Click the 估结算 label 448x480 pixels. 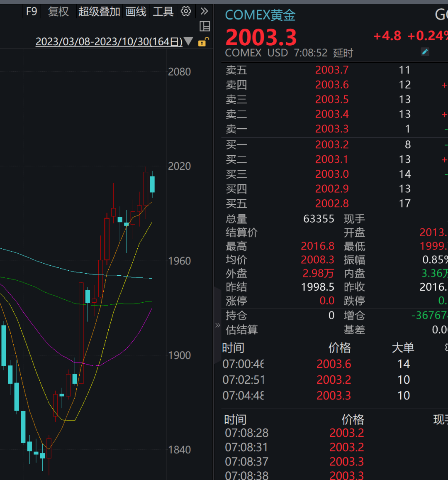point(241,330)
